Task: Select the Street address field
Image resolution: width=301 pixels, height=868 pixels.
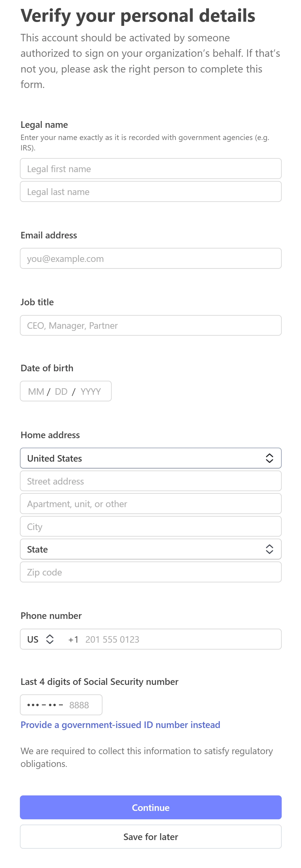Action: [151, 481]
